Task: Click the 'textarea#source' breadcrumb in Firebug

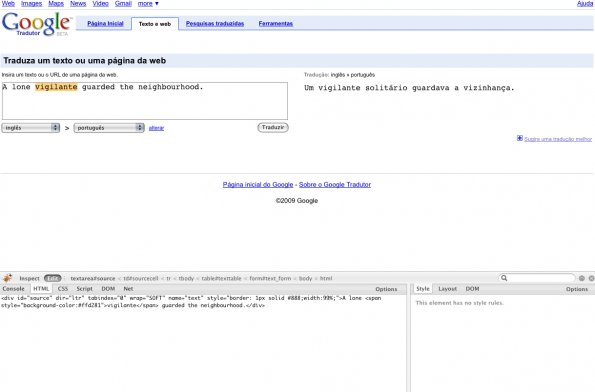Action: tap(93, 279)
